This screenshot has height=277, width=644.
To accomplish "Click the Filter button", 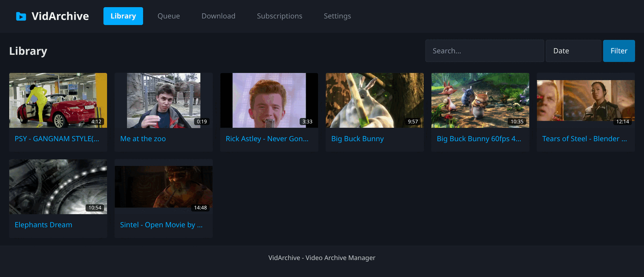I will (x=619, y=51).
